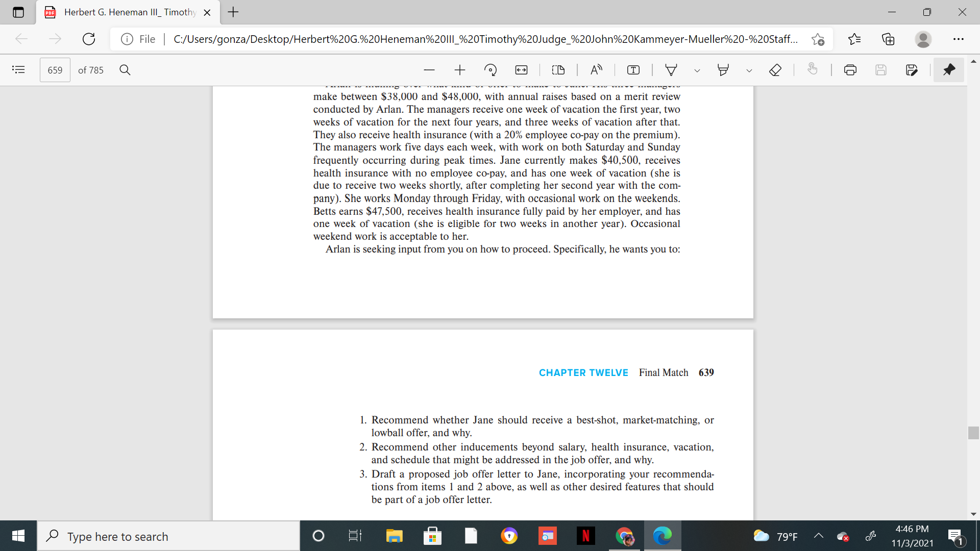980x551 pixels.
Task: Open Settings and more menu
Action: coord(959,39)
